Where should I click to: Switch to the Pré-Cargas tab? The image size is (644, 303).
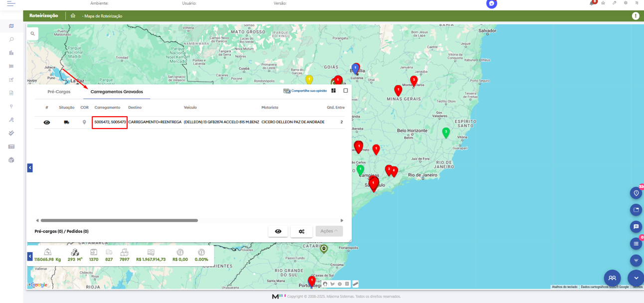[59, 92]
